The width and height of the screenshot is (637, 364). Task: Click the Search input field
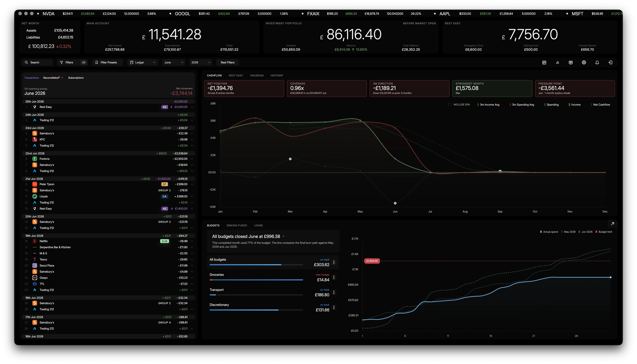pos(38,62)
